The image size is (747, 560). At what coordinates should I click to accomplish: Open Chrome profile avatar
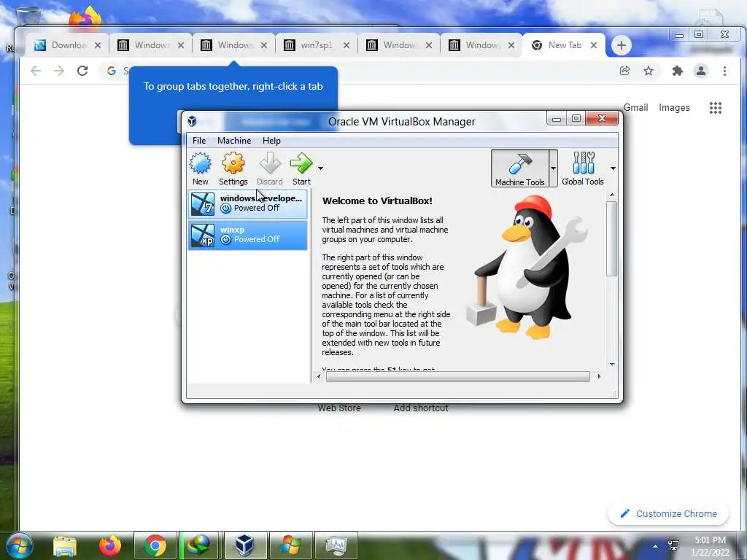point(701,71)
